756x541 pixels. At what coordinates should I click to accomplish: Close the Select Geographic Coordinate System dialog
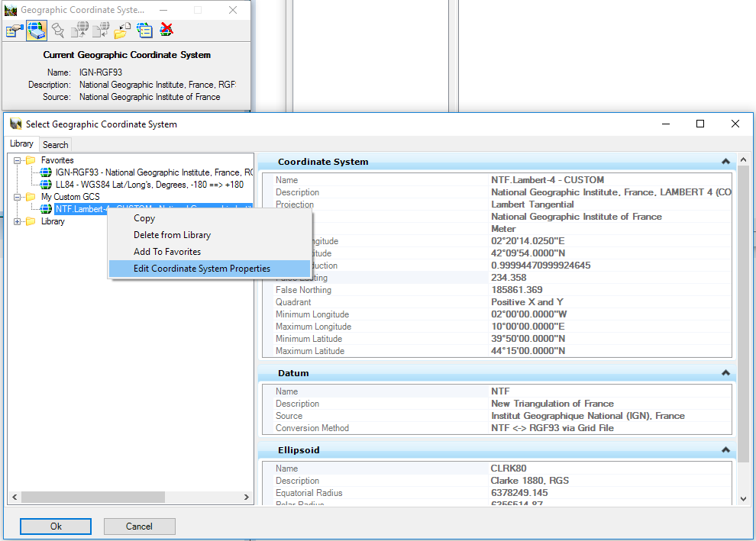(x=735, y=124)
